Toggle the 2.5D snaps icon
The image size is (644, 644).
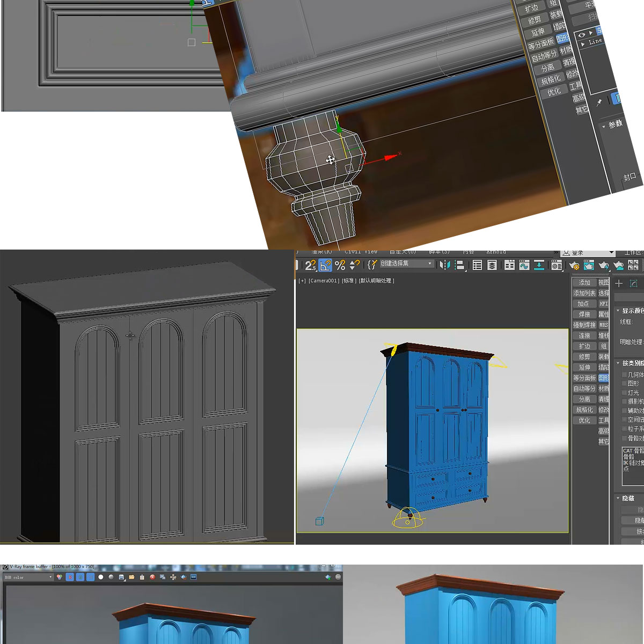(311, 265)
